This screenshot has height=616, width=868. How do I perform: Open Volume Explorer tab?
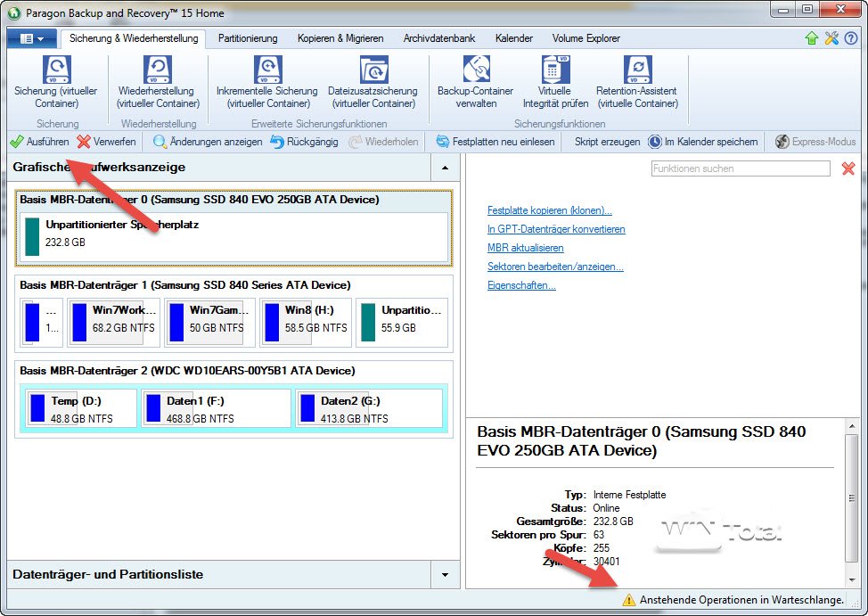[x=585, y=38]
